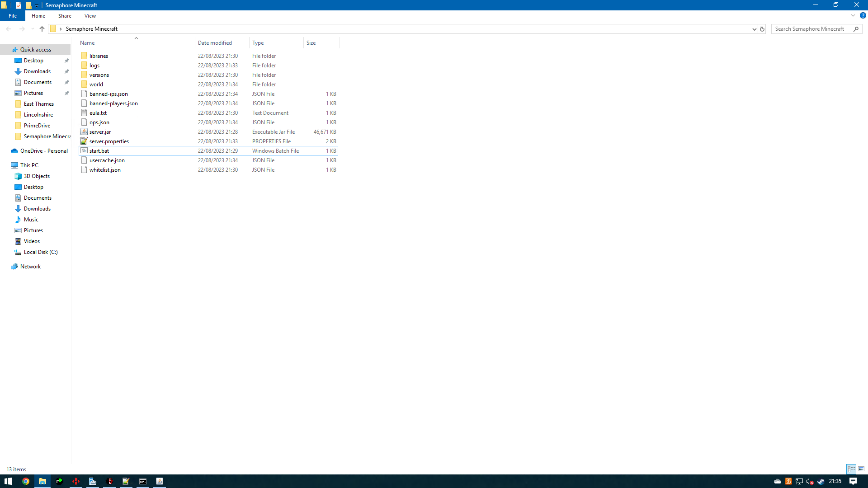The image size is (868, 488).
Task: Open the File menu
Action: 13,16
